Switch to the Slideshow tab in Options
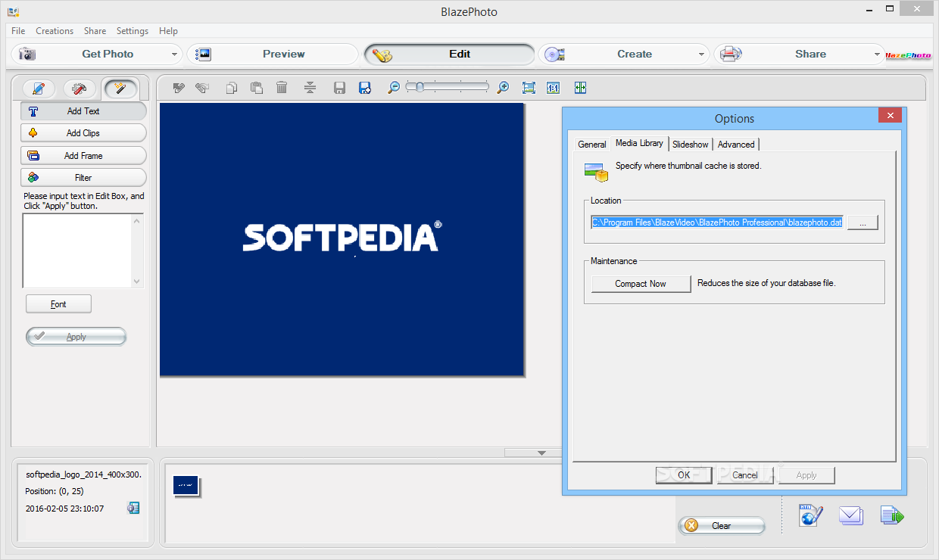The image size is (939, 560). pyautogui.click(x=691, y=145)
